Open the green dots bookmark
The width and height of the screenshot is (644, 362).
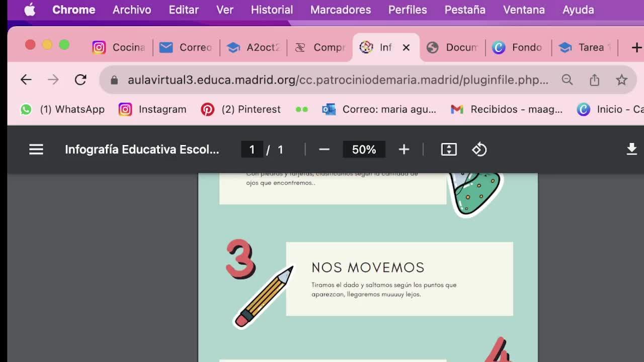coord(301,109)
